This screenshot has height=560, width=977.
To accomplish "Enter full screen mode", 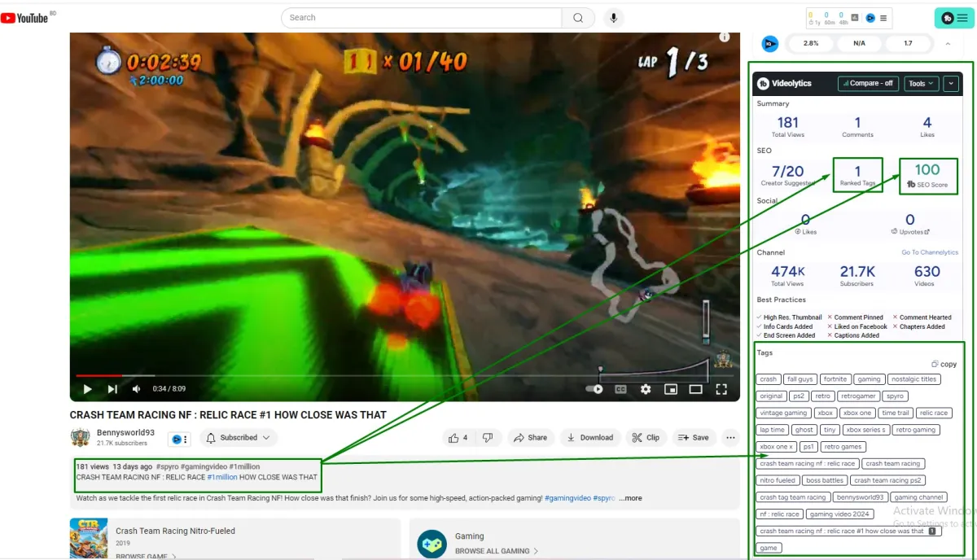I will [x=721, y=390].
